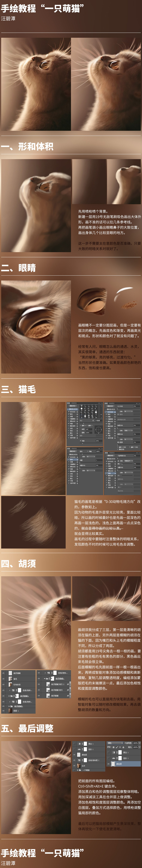Select the brush tip thumbnail labeled 47
142x868 pixels.
[x=82, y=406]
